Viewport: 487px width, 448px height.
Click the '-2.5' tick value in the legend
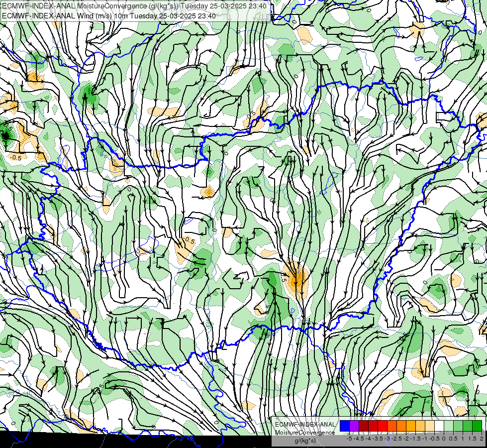pos(396,439)
